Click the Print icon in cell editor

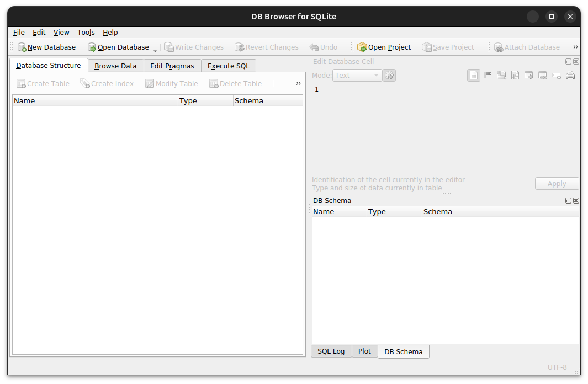(570, 75)
